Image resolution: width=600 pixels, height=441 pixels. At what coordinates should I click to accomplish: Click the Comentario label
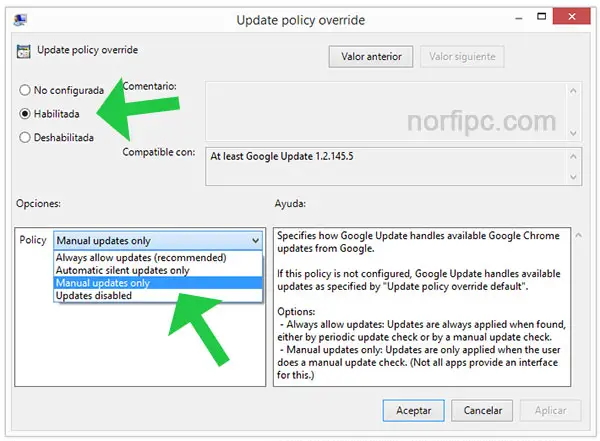[149, 86]
